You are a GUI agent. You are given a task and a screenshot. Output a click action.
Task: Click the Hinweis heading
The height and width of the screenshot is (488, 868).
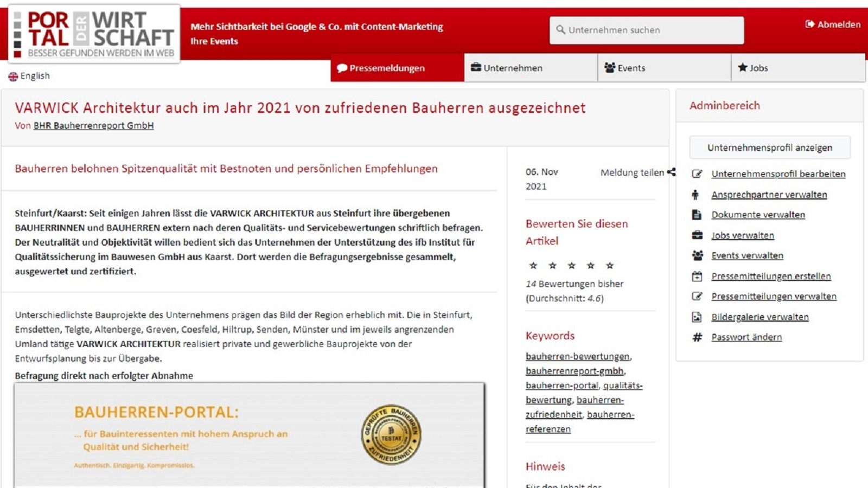click(545, 466)
